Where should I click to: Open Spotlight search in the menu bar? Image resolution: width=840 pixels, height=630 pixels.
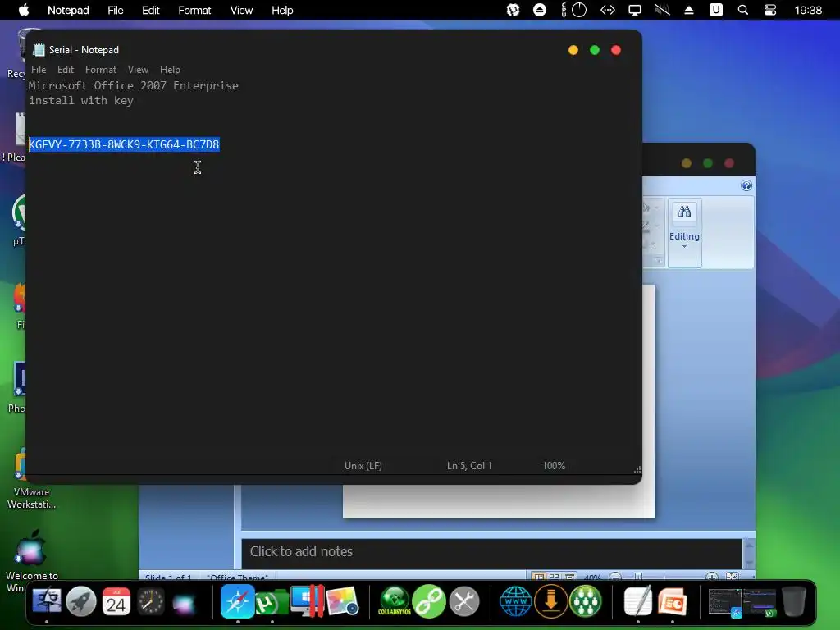743,10
